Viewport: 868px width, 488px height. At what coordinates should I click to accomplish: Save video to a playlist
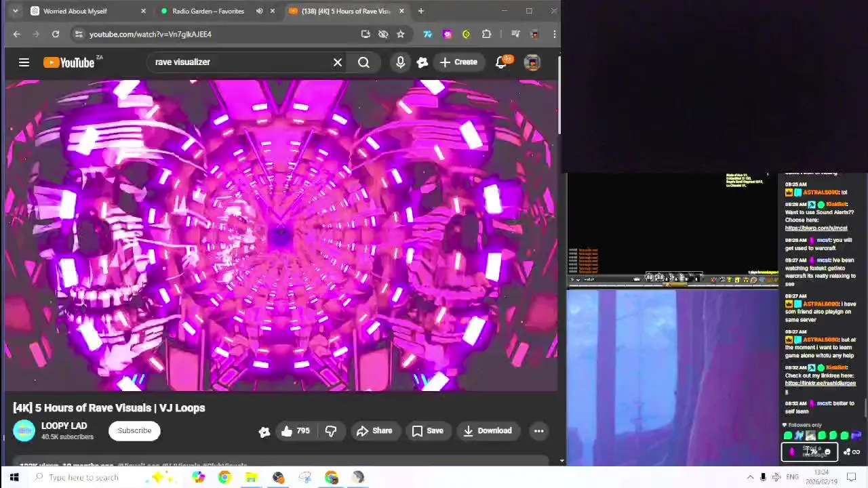click(x=428, y=431)
